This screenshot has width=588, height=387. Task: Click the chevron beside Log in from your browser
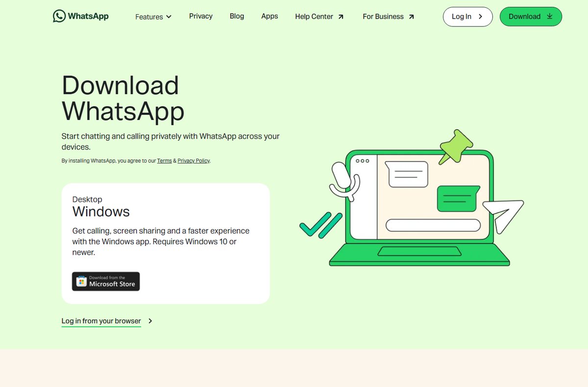click(x=150, y=321)
